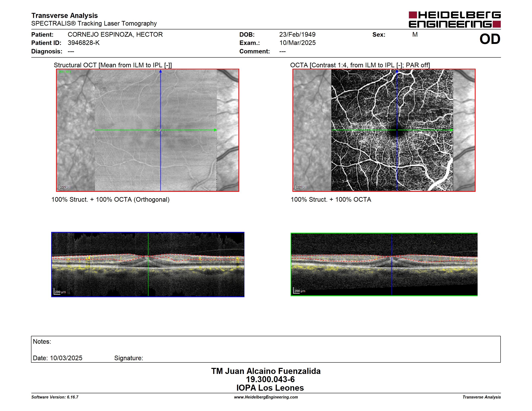Click 'TM Juan Alcaino Fuenzalida' name
The image size is (532, 411).
tap(266, 371)
